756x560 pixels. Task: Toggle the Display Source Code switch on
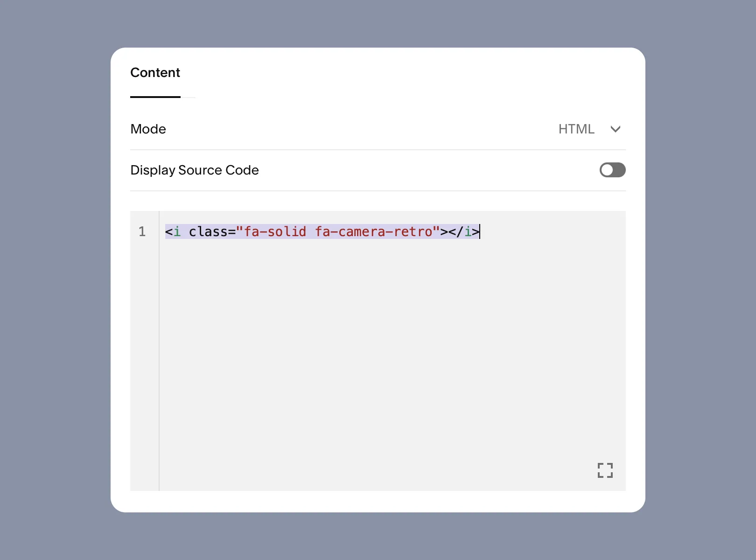click(x=612, y=170)
